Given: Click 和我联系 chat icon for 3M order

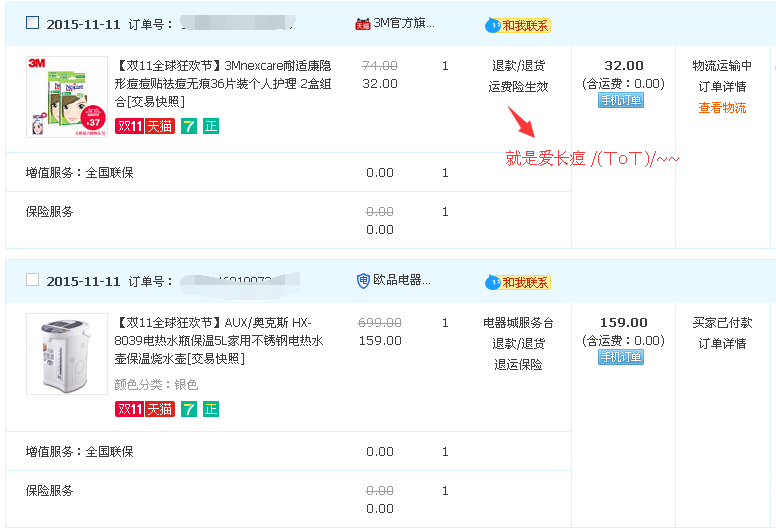Looking at the screenshot, I should pyautogui.click(x=518, y=26).
